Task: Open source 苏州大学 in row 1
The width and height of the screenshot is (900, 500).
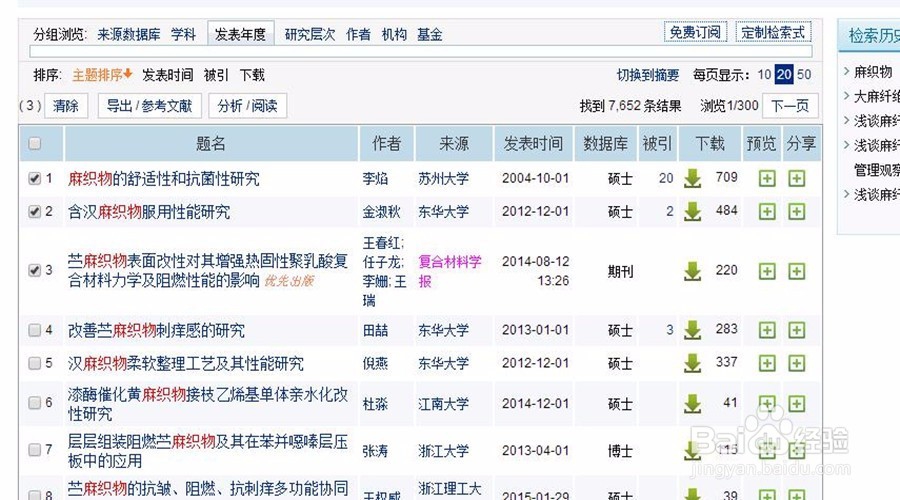Action: (443, 179)
